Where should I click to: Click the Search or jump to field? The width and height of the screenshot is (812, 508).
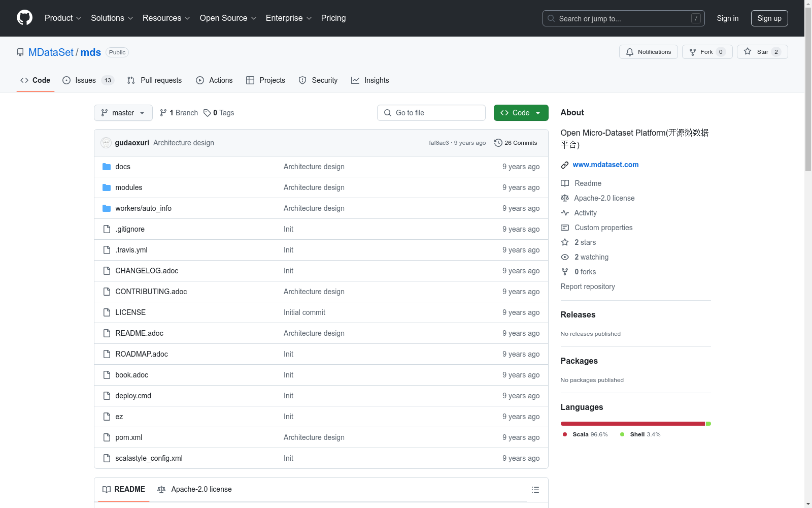pos(624,18)
